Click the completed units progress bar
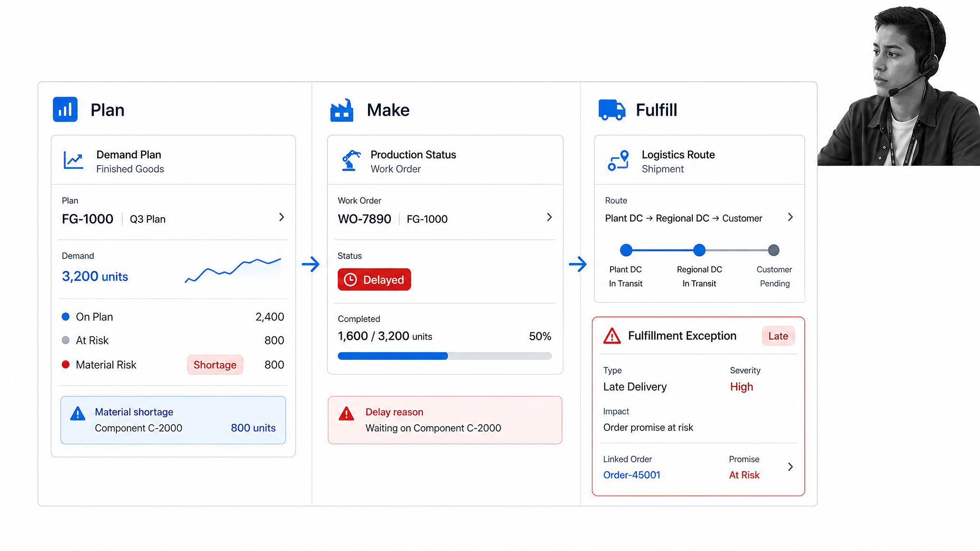 point(445,356)
